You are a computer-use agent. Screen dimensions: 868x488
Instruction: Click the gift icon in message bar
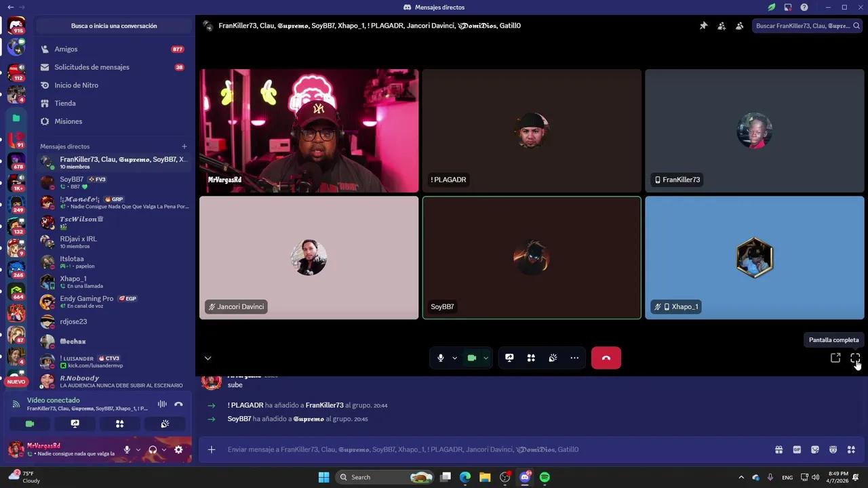(x=778, y=449)
